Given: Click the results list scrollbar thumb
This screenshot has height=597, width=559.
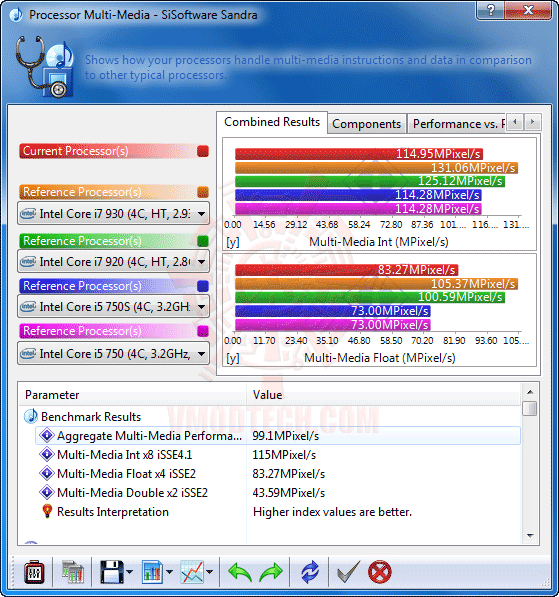Looking at the screenshot, I should [x=530, y=408].
